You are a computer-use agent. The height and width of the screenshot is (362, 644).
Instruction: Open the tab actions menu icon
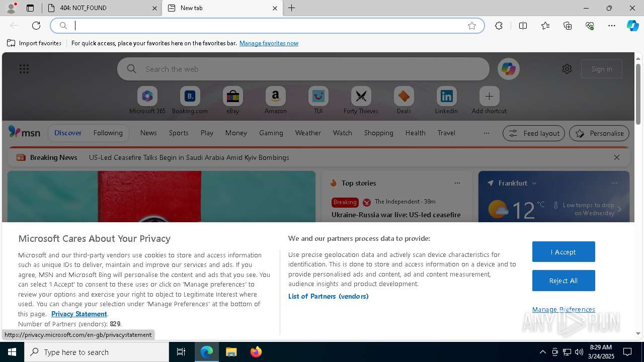pos(30,8)
